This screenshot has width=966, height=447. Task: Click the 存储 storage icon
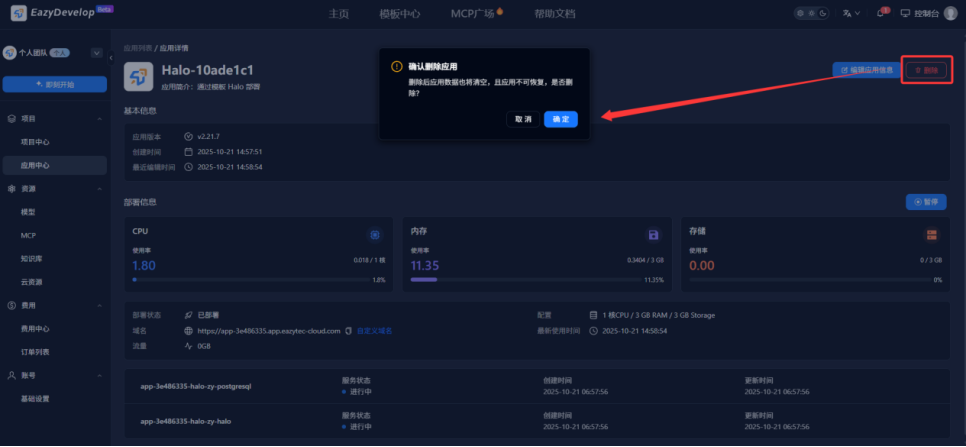[932, 235]
